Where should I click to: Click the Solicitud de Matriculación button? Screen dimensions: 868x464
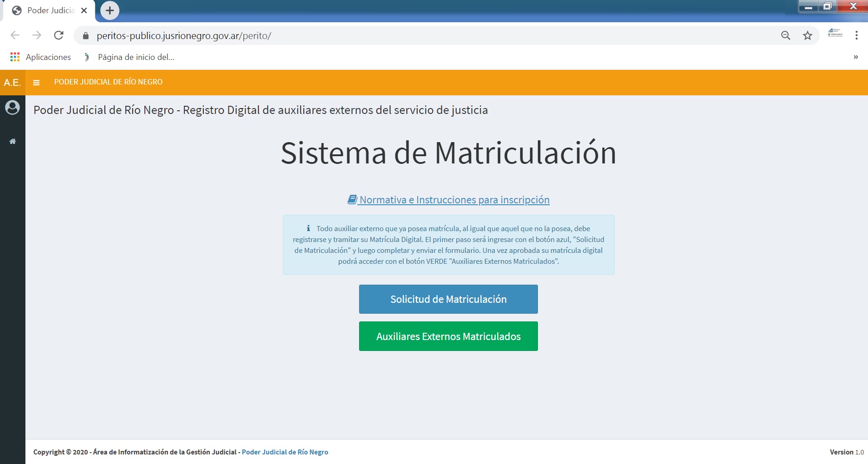(x=448, y=299)
